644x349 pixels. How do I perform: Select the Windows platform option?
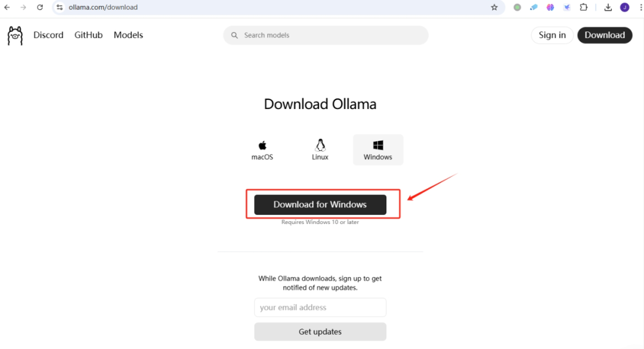click(378, 150)
